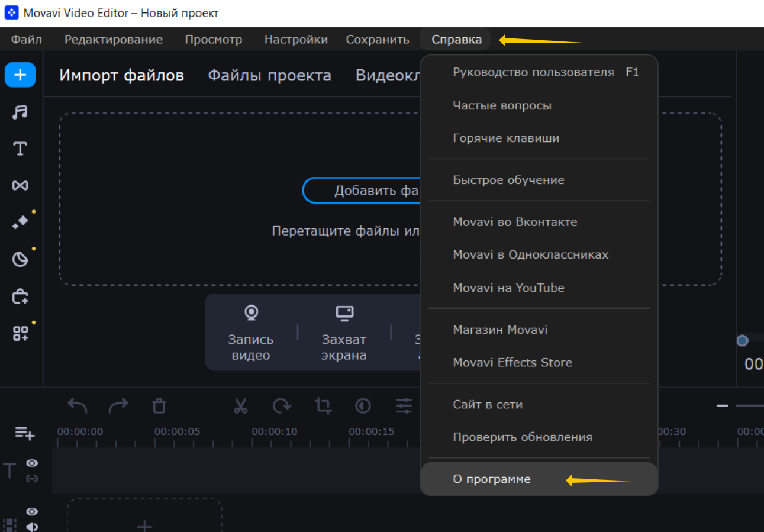Toggle title track visibility eye
Viewport: 764px width, 532px height.
[32, 463]
